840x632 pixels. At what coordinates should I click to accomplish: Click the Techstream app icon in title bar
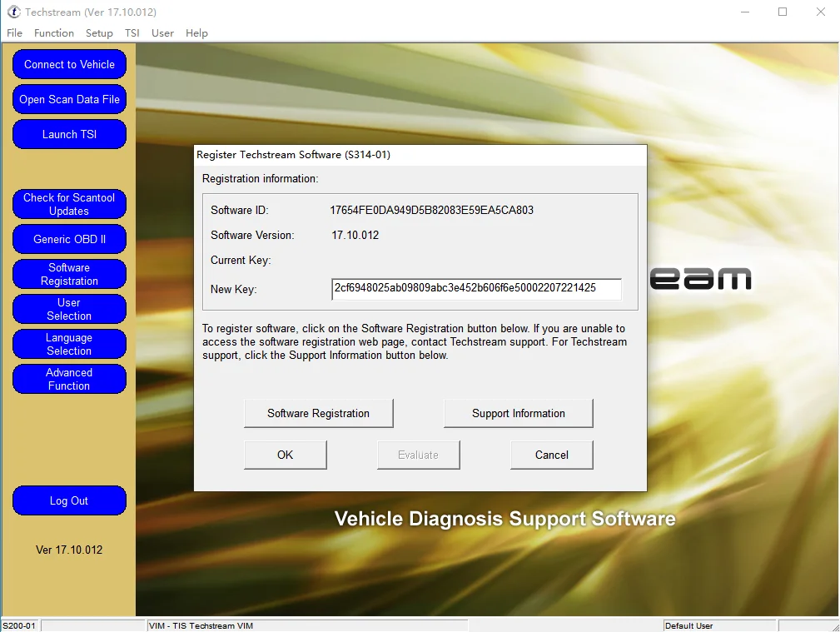pos(13,12)
